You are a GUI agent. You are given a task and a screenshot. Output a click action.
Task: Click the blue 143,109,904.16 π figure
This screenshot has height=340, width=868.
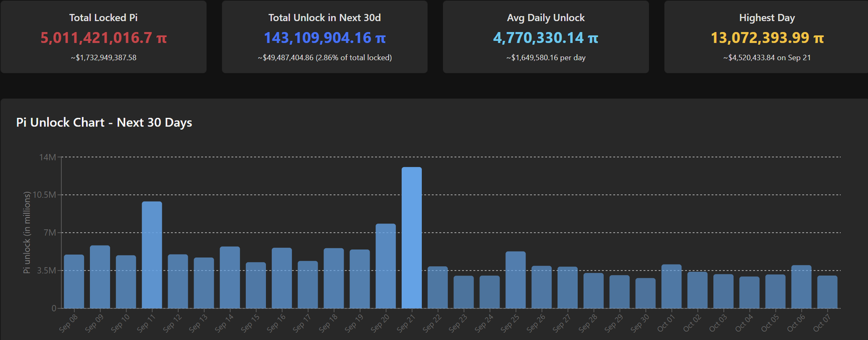point(324,38)
